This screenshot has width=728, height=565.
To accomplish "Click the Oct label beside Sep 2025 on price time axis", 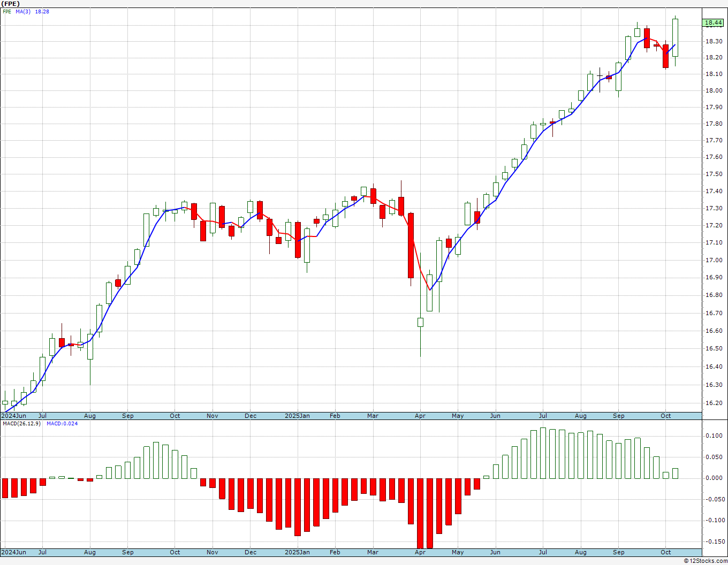I will point(665,416).
